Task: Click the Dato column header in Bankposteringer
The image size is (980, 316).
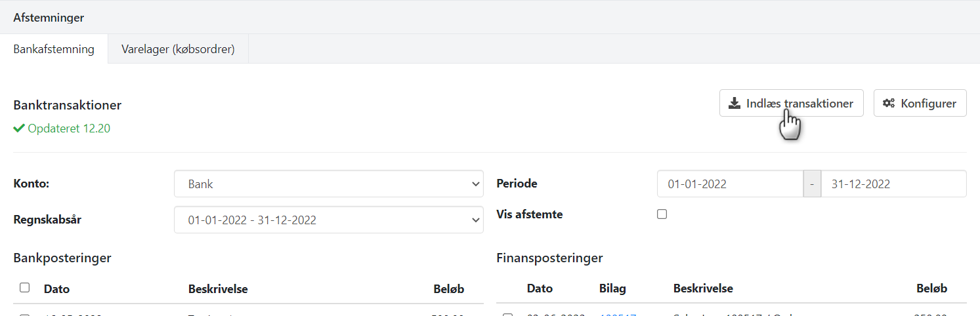Action: point(56,288)
